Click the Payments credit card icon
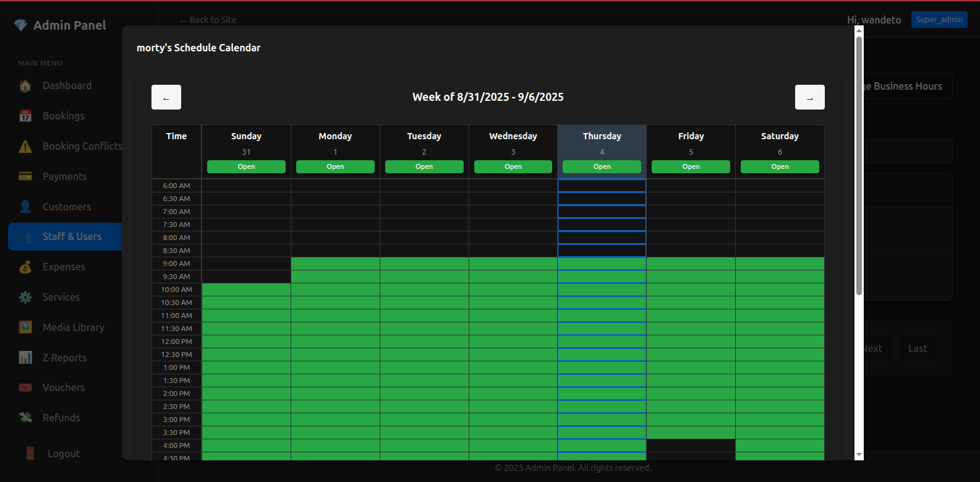This screenshot has height=482, width=980. (25, 176)
